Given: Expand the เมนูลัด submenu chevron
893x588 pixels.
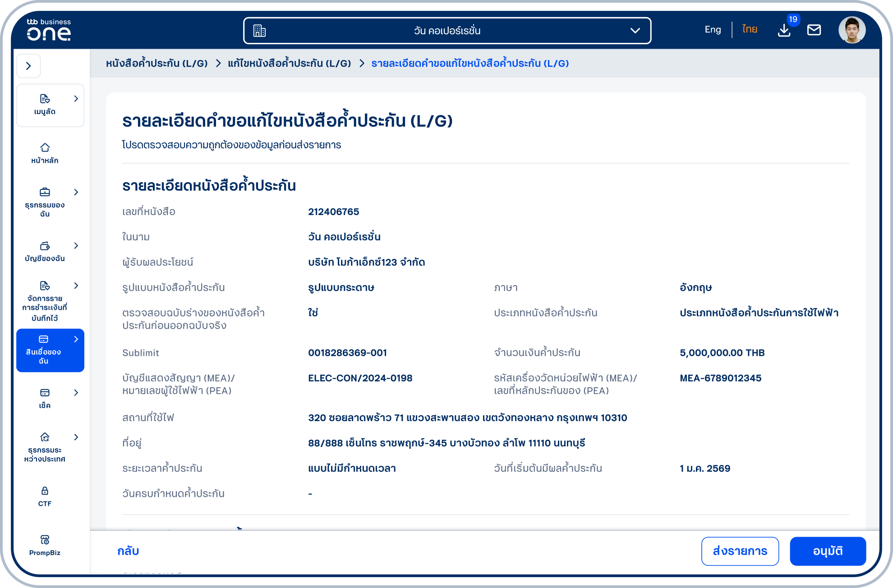Looking at the screenshot, I should [x=76, y=99].
